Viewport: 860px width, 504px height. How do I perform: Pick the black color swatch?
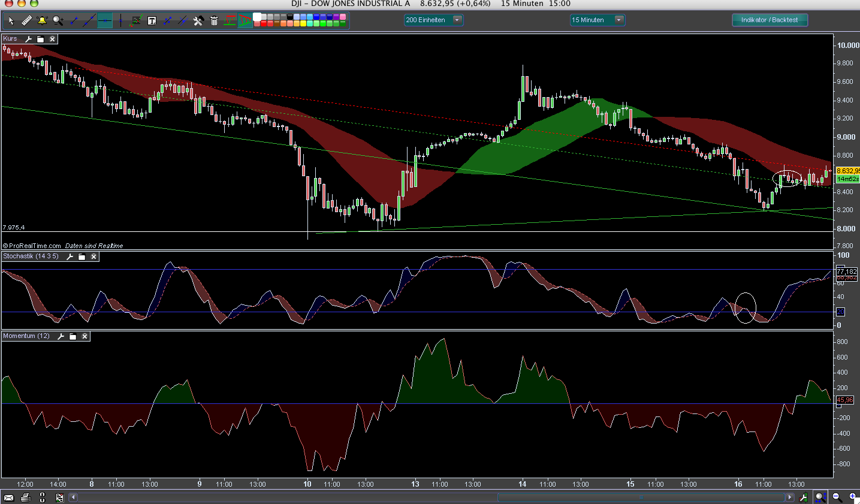tap(290, 17)
